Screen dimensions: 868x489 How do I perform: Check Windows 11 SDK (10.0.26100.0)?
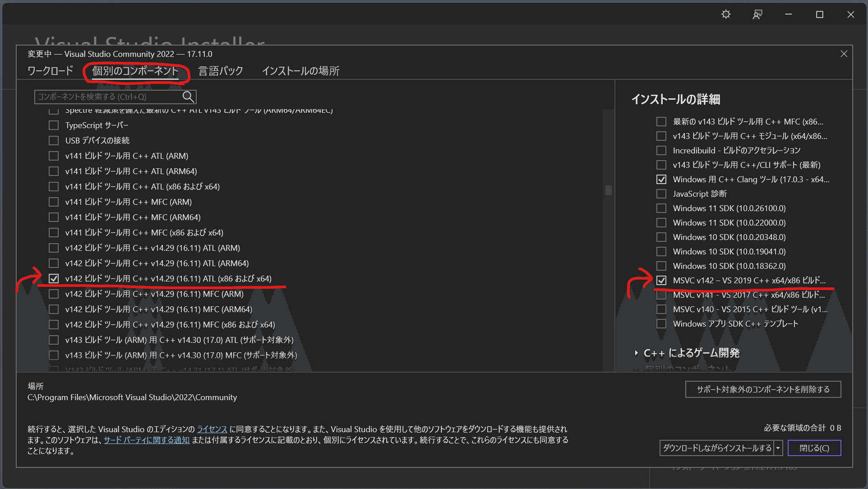tap(661, 208)
